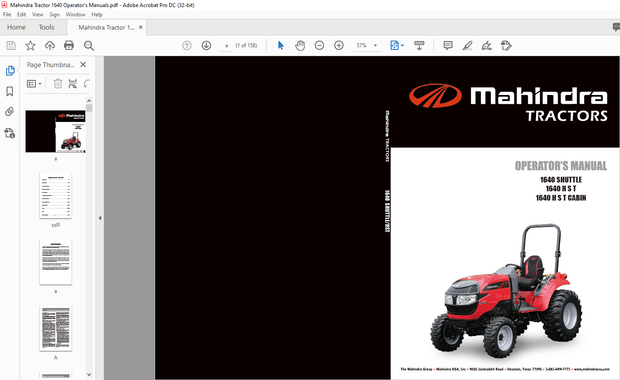This screenshot has height=380, width=620.
Task: Click the red tractor image
Action: coord(506,291)
